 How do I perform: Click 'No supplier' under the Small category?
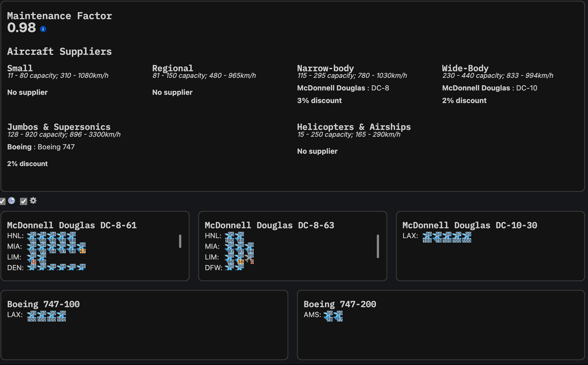tap(27, 92)
